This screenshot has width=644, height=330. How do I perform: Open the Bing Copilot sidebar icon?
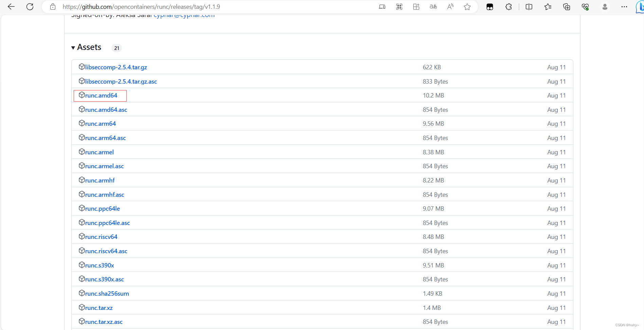640,7
